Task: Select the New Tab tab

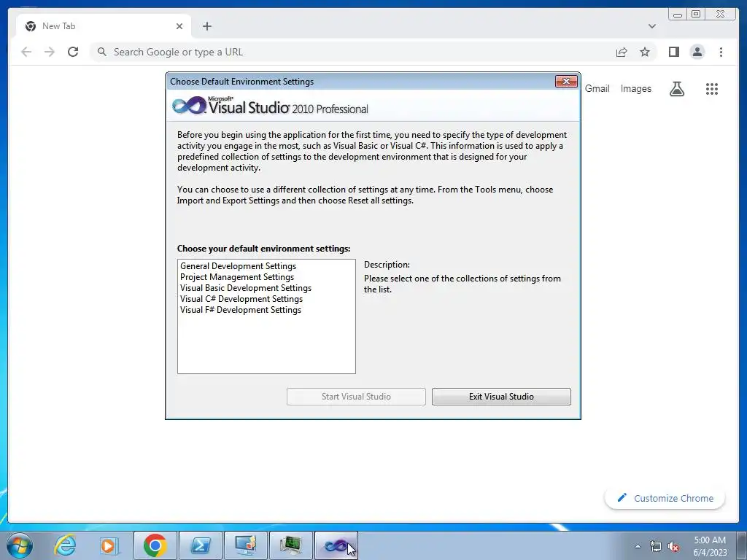Action: 104,26
